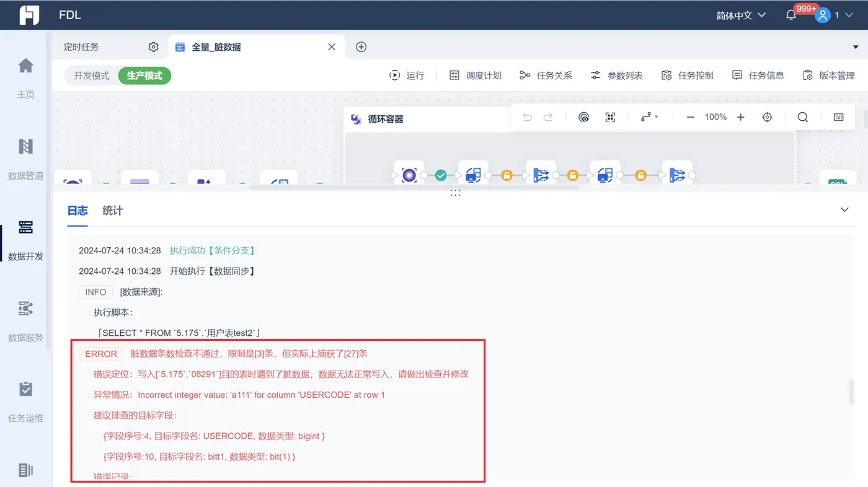The width and height of the screenshot is (868, 487).
Task: Click the 运行 button
Action: (x=407, y=76)
